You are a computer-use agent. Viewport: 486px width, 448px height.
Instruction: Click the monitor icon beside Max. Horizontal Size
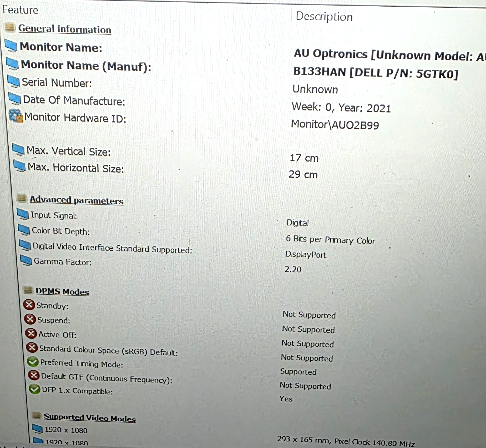point(19,166)
